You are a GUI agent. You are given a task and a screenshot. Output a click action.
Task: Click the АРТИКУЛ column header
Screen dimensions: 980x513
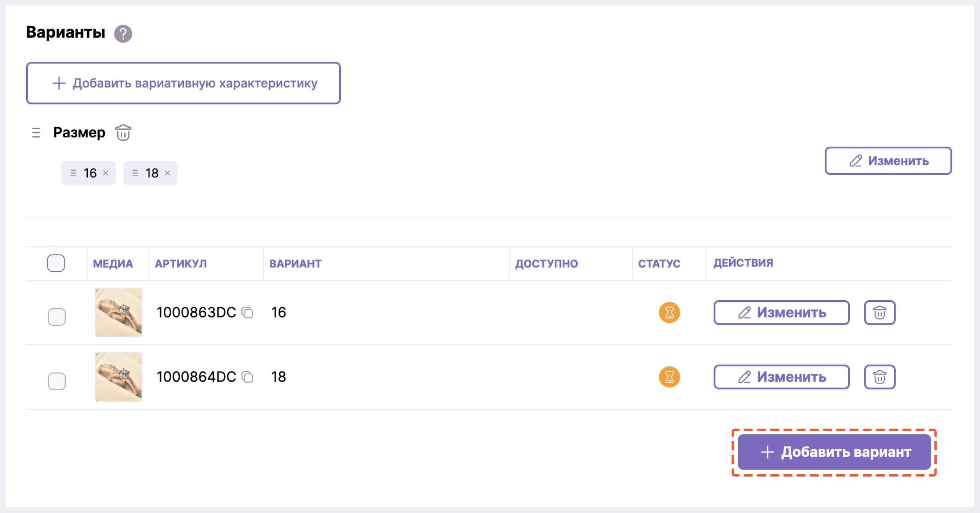[181, 263]
